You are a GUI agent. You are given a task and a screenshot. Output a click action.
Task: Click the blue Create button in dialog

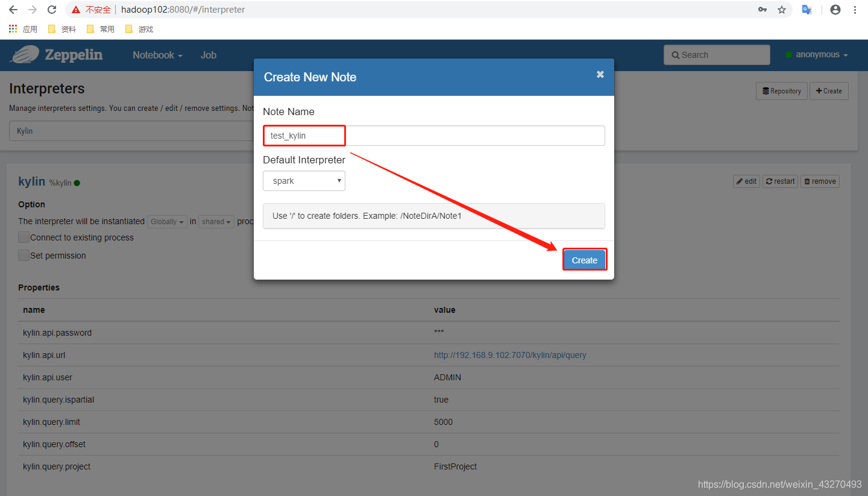coord(585,260)
